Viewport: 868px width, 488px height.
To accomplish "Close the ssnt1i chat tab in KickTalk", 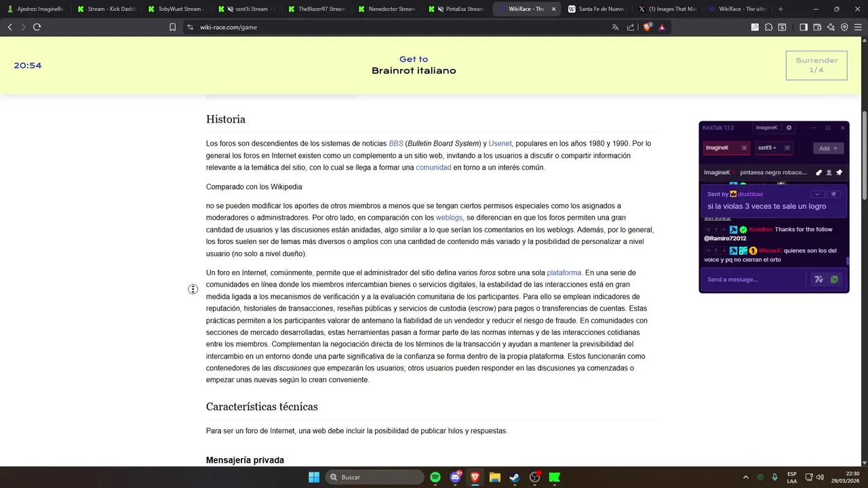I will (787, 148).
